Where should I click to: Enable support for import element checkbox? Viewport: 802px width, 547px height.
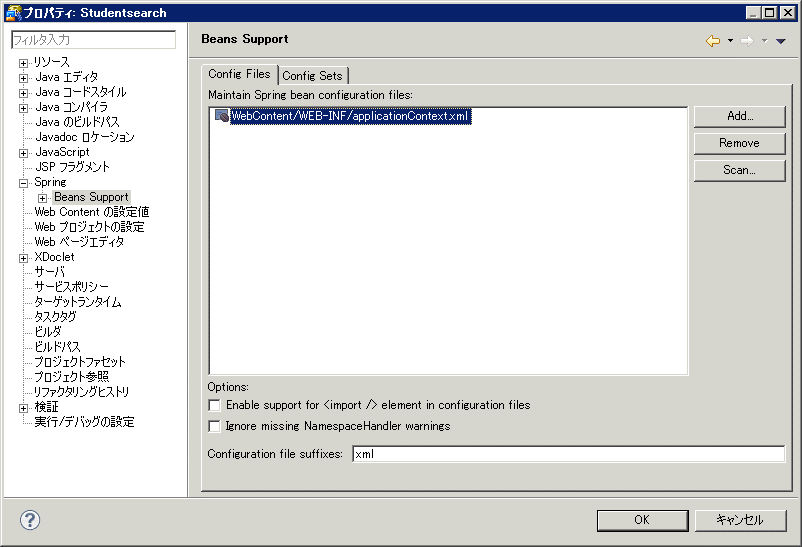[214, 405]
